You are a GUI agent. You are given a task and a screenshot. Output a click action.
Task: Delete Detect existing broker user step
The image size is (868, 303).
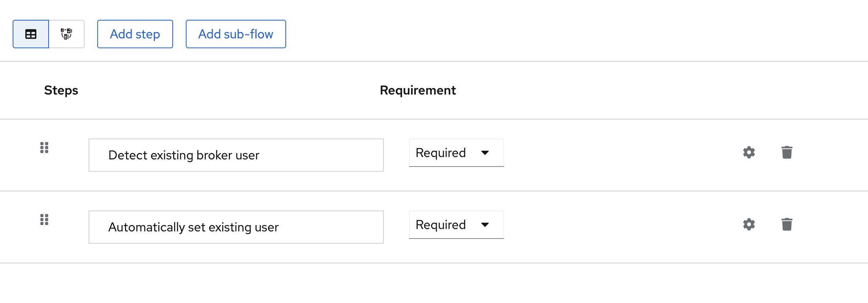point(787,152)
